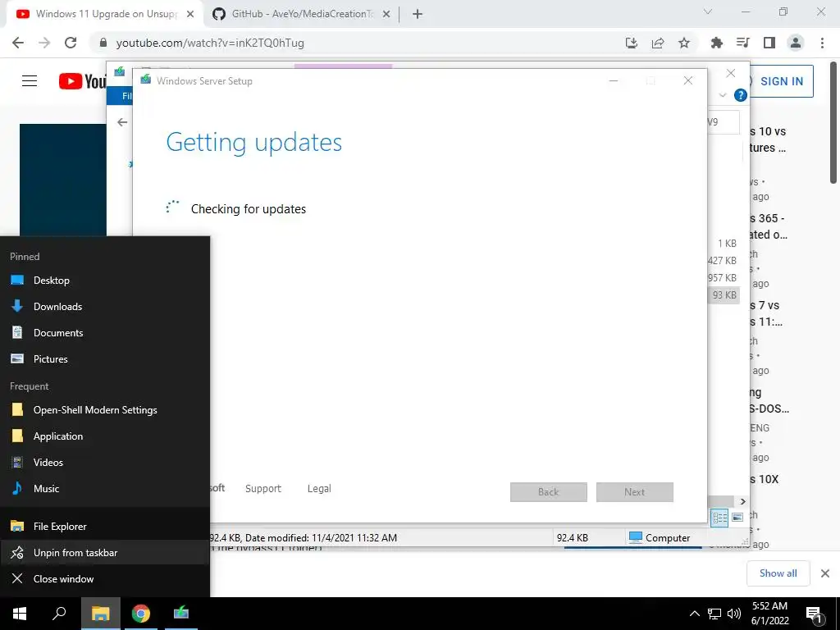Click the YouTube logo
The width and height of the screenshot is (840, 630).
click(x=83, y=81)
